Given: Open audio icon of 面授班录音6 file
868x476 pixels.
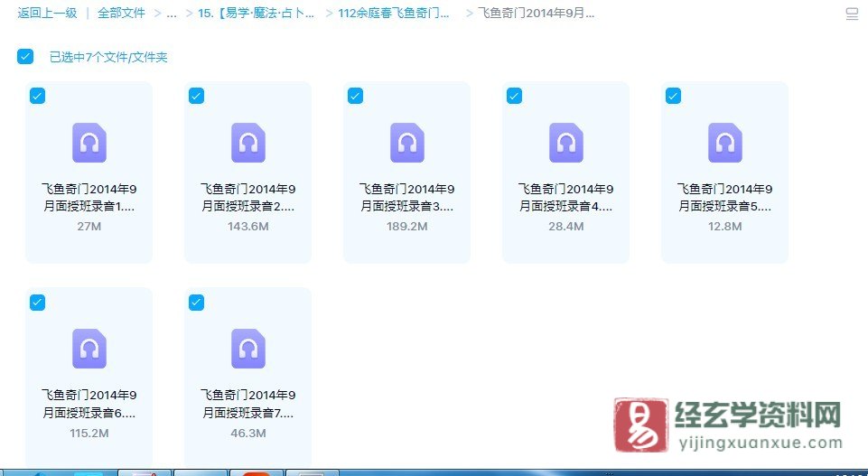Looking at the screenshot, I should [89, 349].
